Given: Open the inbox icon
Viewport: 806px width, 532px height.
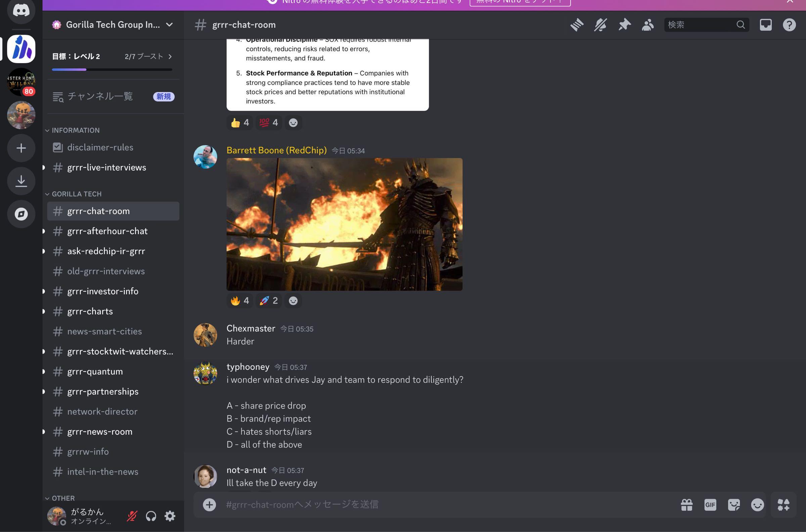Looking at the screenshot, I should [766, 25].
